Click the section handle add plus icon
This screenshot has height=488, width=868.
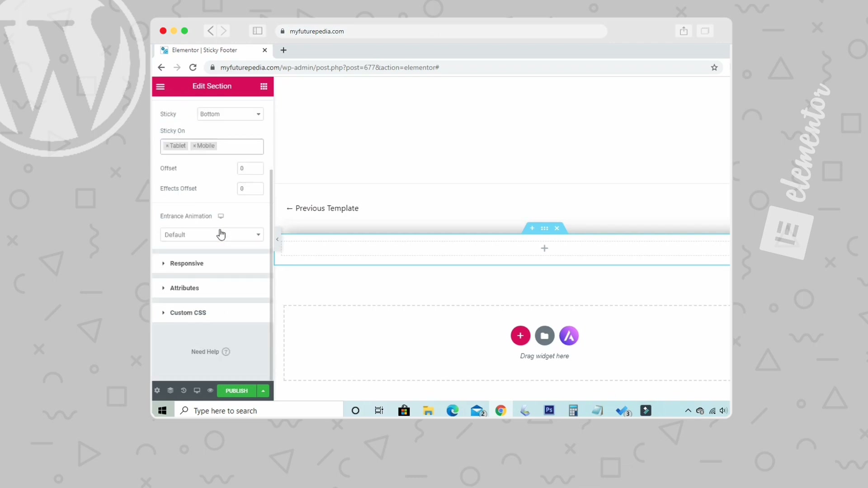pyautogui.click(x=532, y=228)
